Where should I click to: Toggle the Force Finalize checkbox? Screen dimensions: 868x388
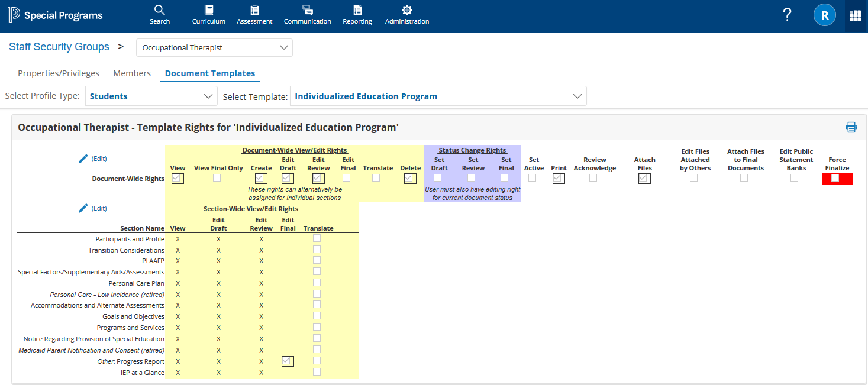[835, 178]
